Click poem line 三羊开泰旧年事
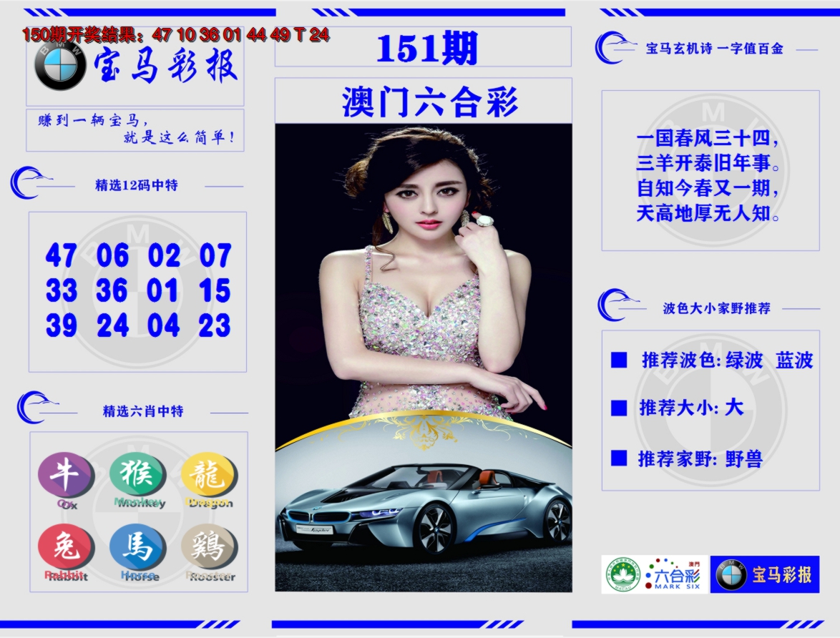Image resolution: width=840 pixels, height=638 pixels. pyautogui.click(x=708, y=163)
